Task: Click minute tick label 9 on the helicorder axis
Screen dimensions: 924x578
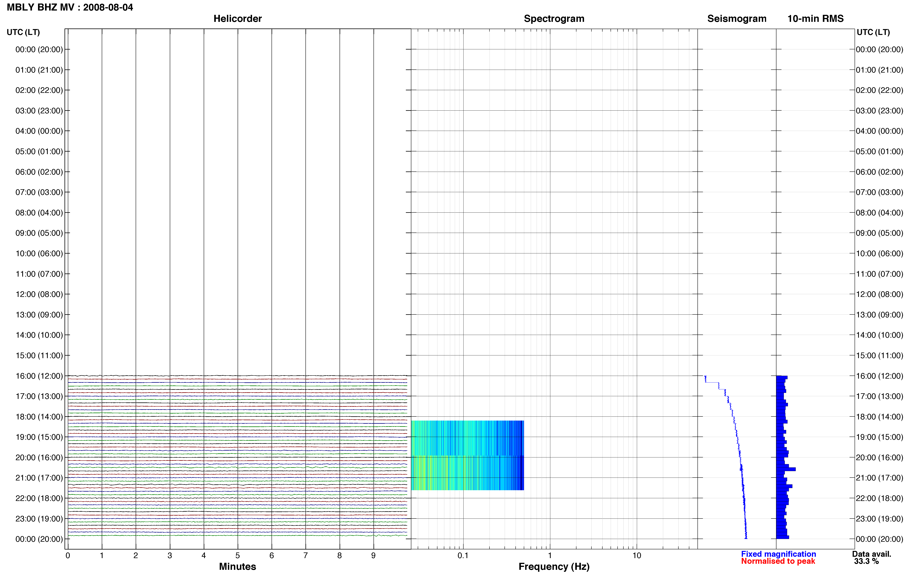Action: pyautogui.click(x=373, y=556)
